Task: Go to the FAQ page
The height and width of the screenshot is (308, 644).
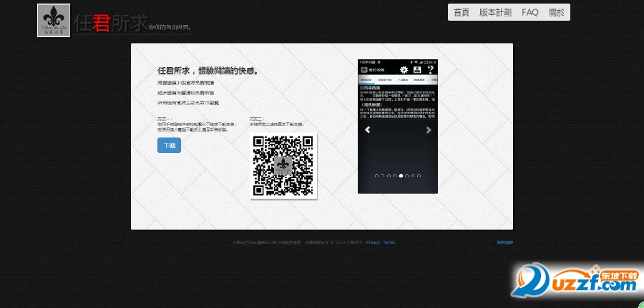Action: (530, 12)
